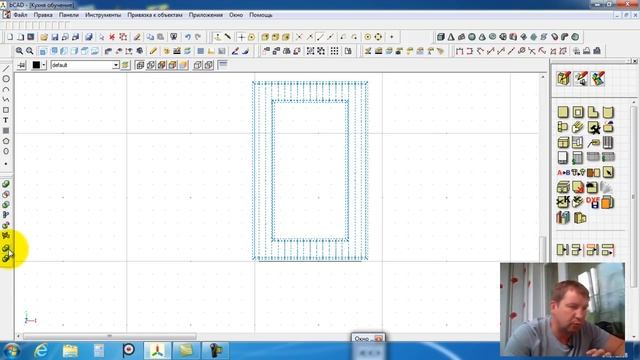This screenshot has height=360, width=640.
Task: Click the third colorful panel edit icon
Action: (x=598, y=78)
